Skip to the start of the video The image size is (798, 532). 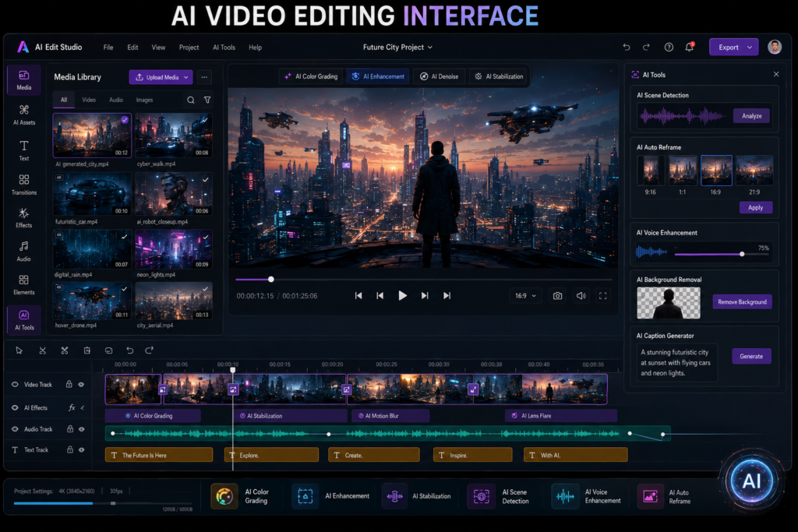[358, 295]
